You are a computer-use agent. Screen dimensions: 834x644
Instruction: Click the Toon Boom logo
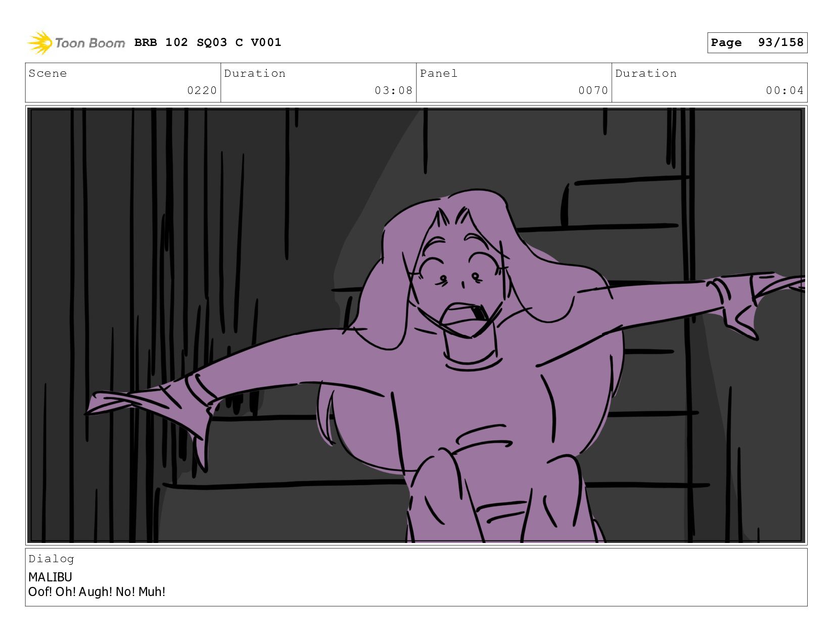coord(76,43)
